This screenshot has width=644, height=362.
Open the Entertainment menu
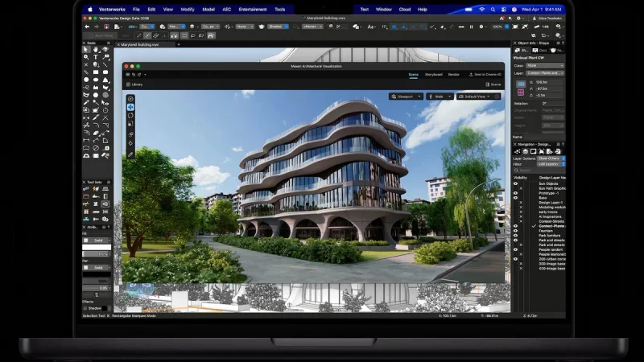click(x=253, y=9)
